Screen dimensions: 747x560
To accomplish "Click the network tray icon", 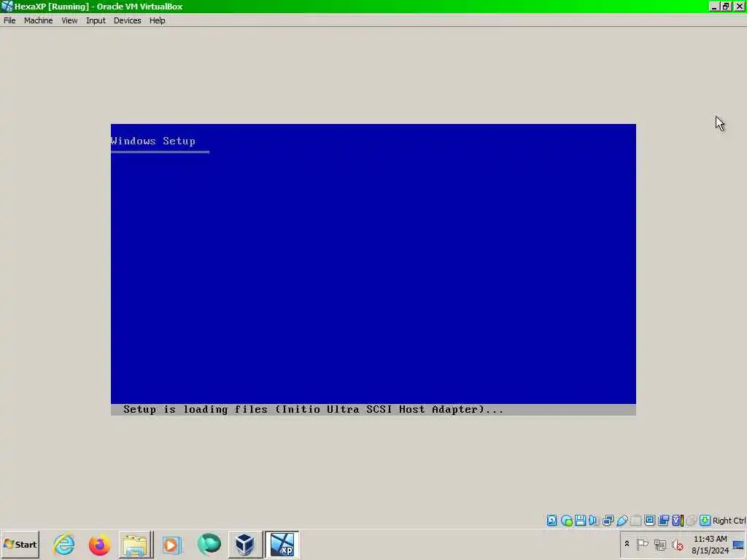I will (659, 544).
